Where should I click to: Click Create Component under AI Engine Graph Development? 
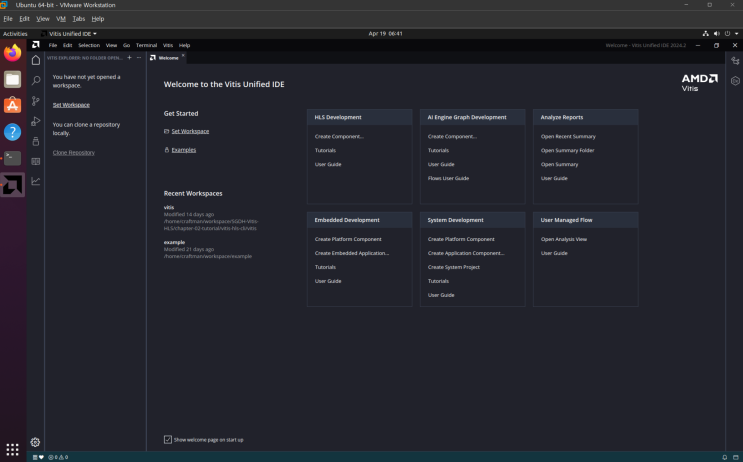[x=452, y=136]
